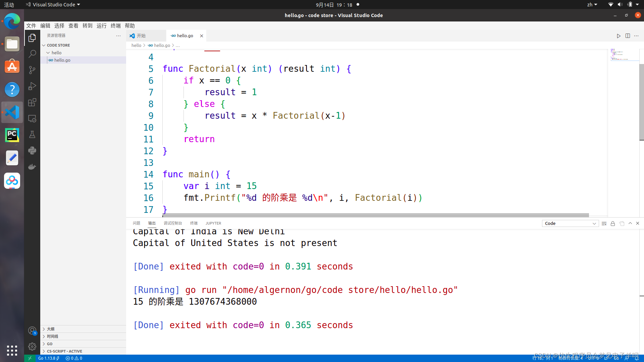The image size is (644, 362).
Task: Open the Visual Studio Code app menu dropdown
Action: pos(53,5)
